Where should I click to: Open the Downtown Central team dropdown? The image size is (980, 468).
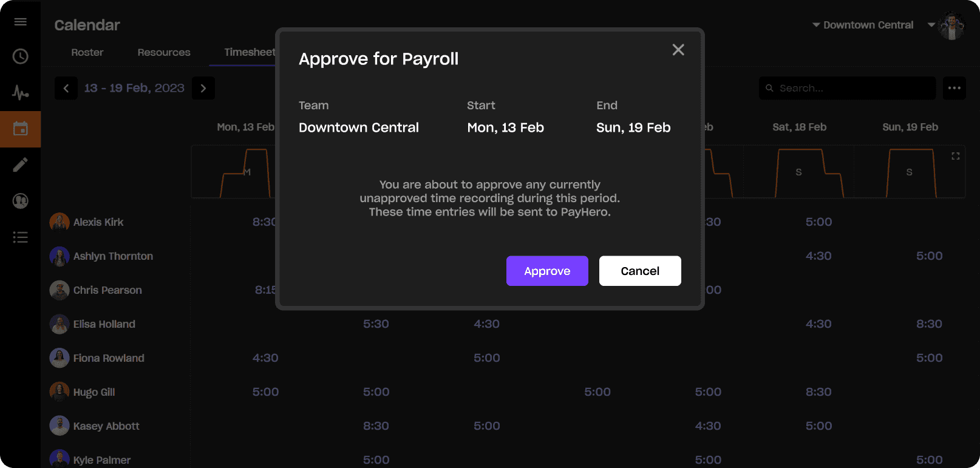click(x=863, y=25)
